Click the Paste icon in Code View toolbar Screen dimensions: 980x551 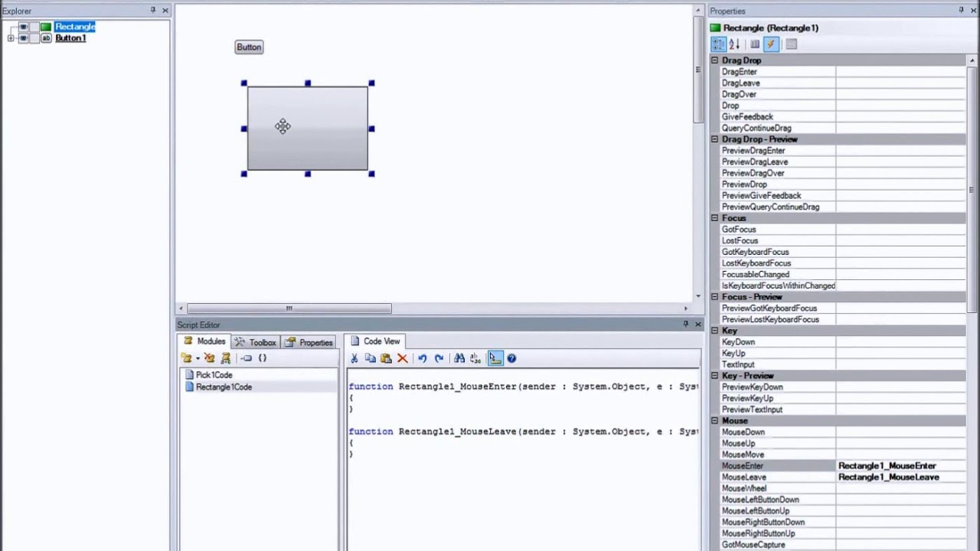coord(386,358)
